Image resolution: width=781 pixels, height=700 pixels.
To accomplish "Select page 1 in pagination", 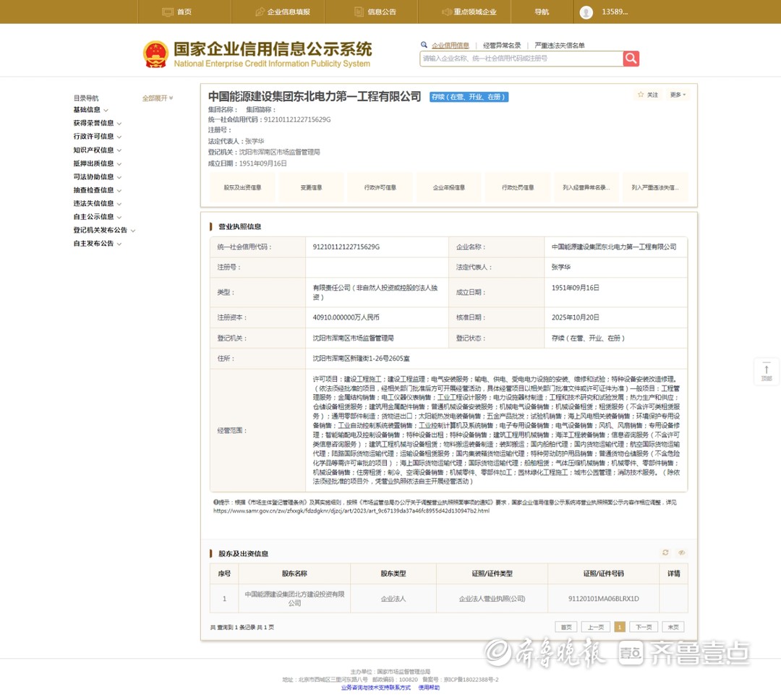I will click(620, 627).
